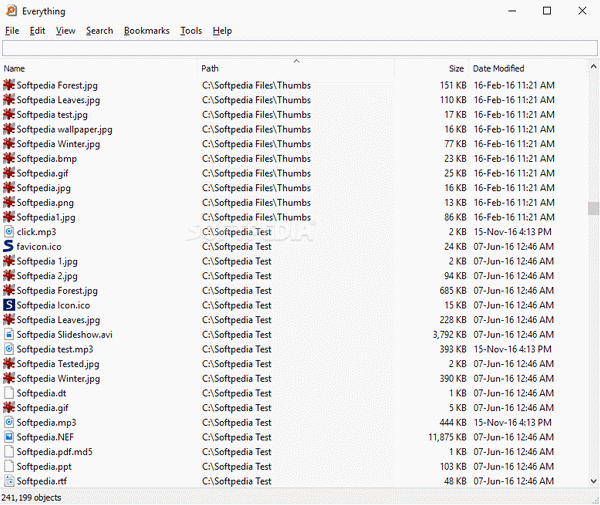Select the Softpedia wallpaper.jpg file name
The image size is (600, 505).
pyautogui.click(x=65, y=130)
